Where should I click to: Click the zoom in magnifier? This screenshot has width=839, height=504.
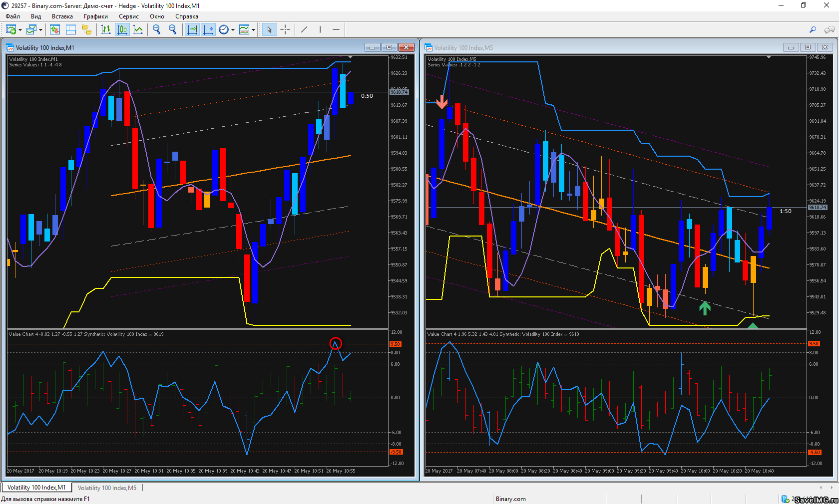point(157,30)
